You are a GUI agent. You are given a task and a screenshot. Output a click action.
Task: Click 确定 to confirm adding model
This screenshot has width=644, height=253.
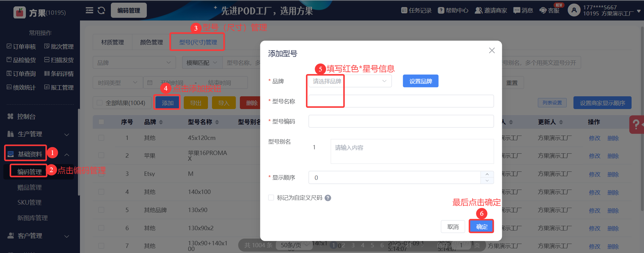pos(481,227)
